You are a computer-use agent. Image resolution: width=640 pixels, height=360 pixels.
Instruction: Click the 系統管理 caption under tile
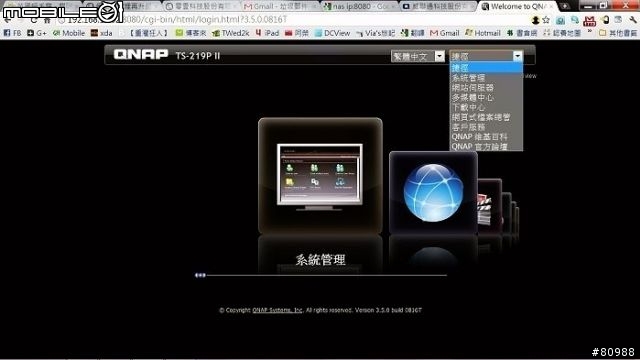tap(320, 260)
